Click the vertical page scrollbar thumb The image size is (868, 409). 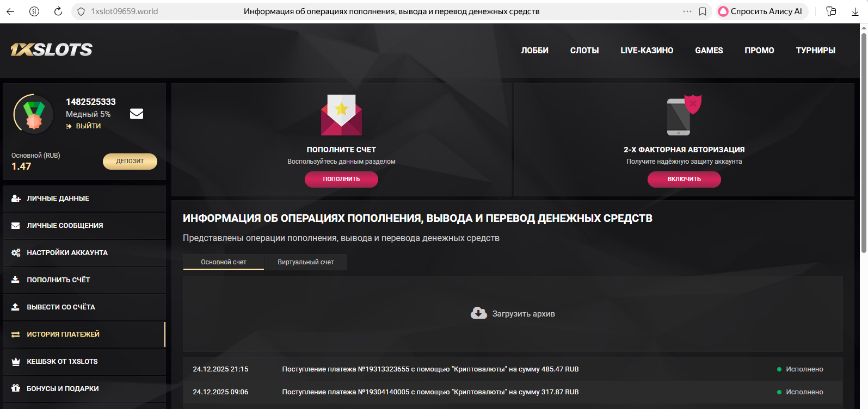864,142
